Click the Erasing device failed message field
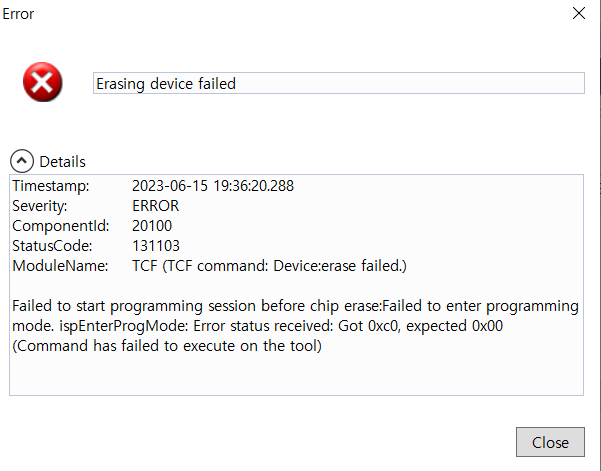Viewport: 601px width, 471px height. 337,84
